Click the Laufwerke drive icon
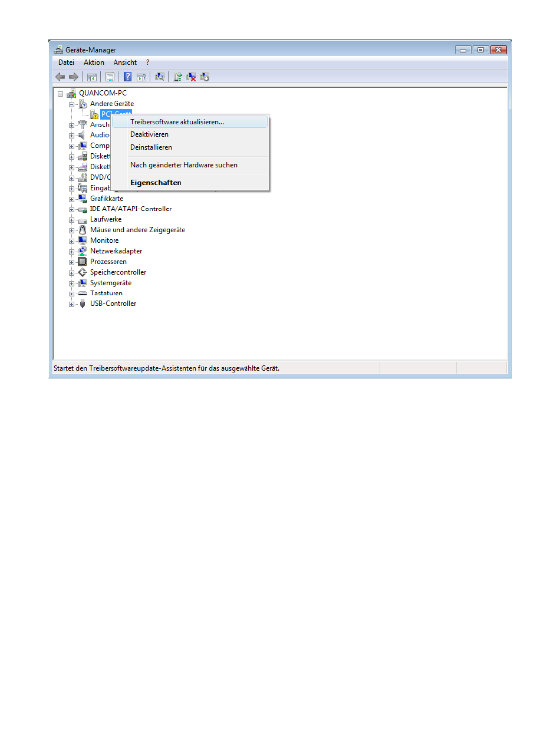This screenshot has height=729, width=560. pos(83,220)
